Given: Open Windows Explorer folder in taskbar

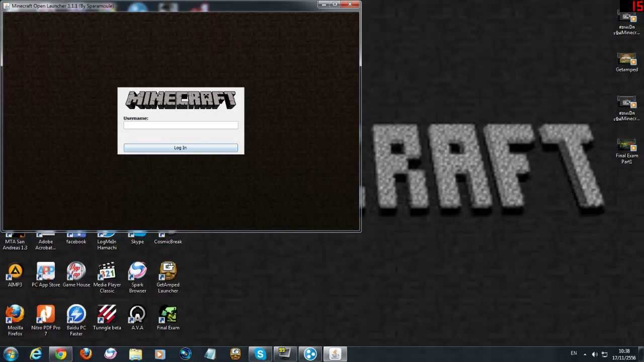Looking at the screenshot, I should [135, 354].
